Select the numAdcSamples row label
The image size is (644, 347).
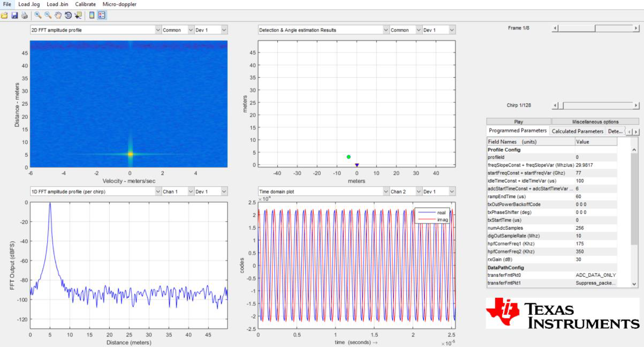[505, 228]
